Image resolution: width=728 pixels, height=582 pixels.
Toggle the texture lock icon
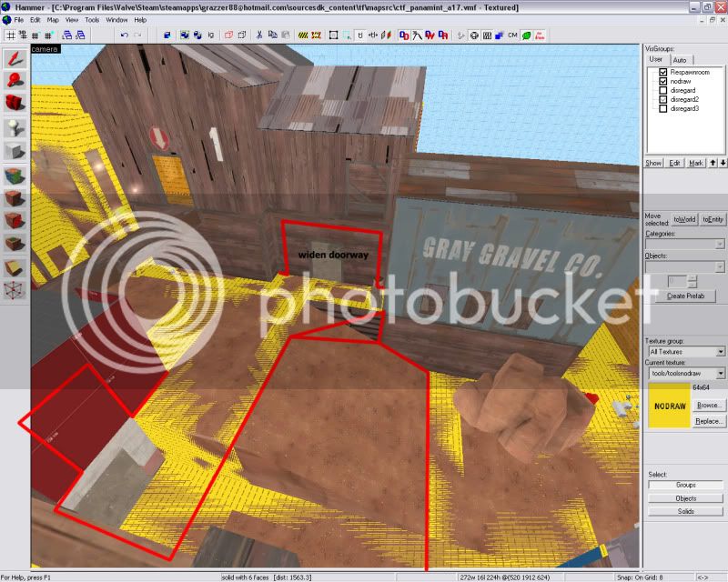360,35
